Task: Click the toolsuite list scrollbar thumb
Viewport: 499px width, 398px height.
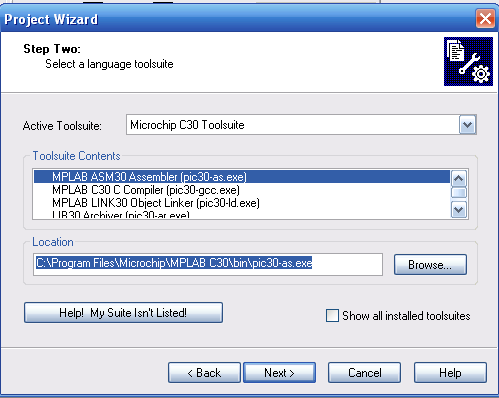Action: click(459, 193)
